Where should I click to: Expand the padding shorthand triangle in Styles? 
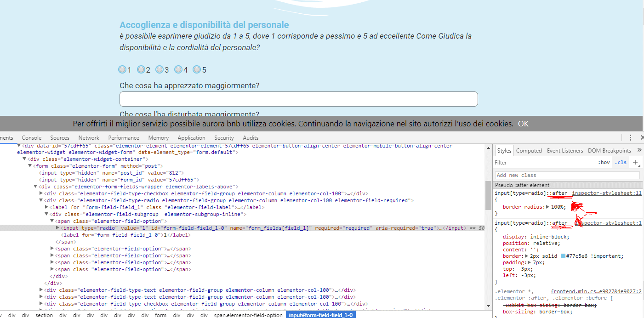(x=530, y=263)
